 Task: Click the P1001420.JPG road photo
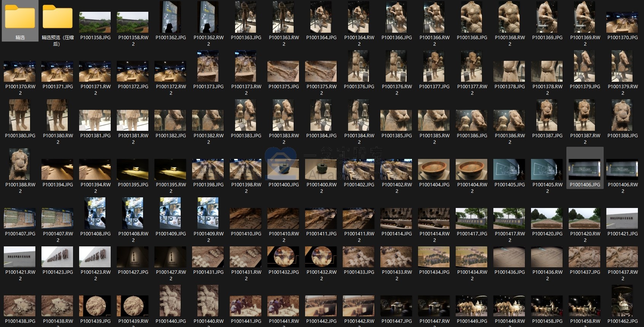click(547, 218)
